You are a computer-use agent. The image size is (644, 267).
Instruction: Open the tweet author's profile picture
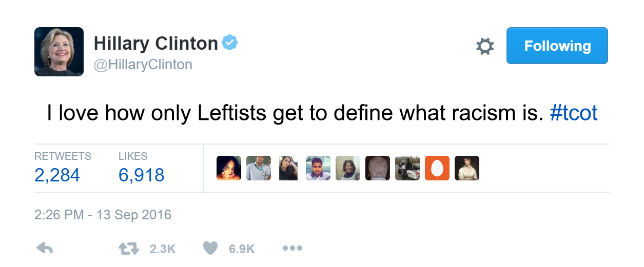click(x=59, y=52)
